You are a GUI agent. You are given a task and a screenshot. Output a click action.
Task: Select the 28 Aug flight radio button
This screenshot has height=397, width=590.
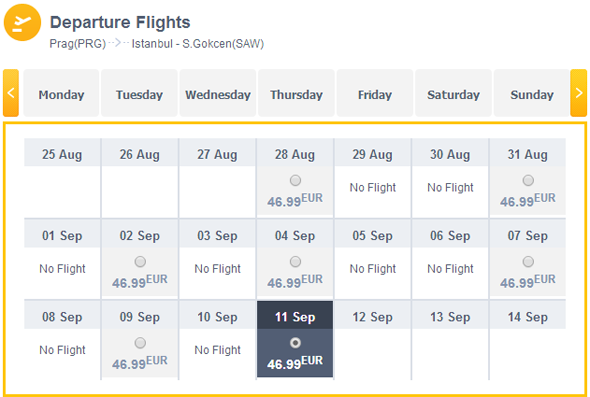[295, 180]
